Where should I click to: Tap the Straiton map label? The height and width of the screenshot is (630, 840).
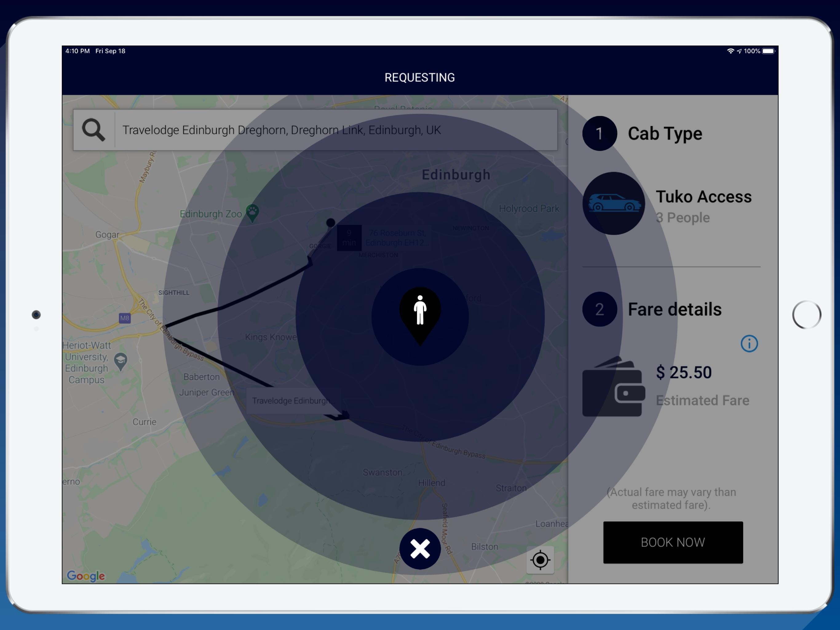click(x=511, y=488)
